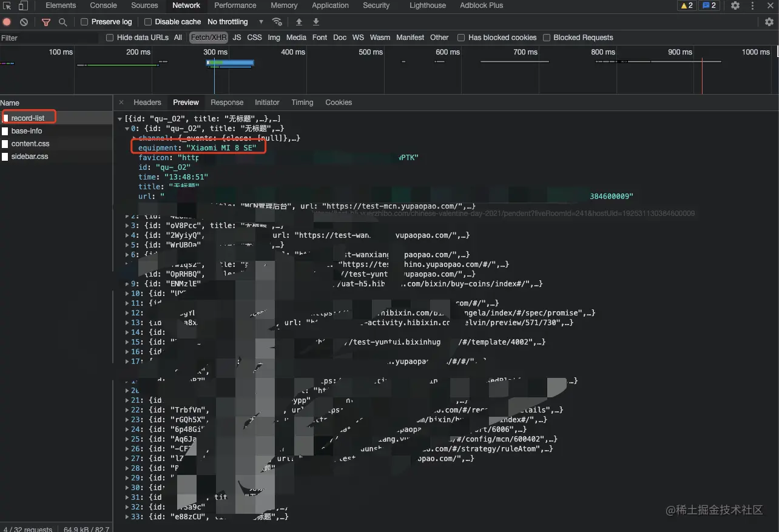Open the request Response tab

click(x=227, y=103)
